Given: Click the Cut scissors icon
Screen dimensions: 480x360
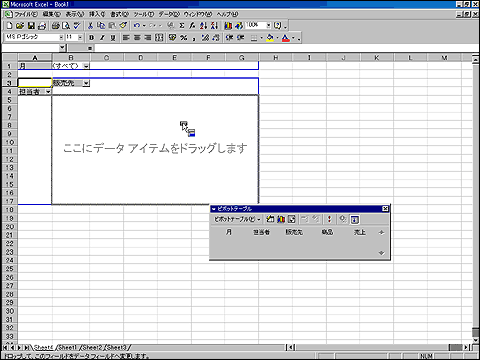Looking at the screenshot, I should (90, 26).
